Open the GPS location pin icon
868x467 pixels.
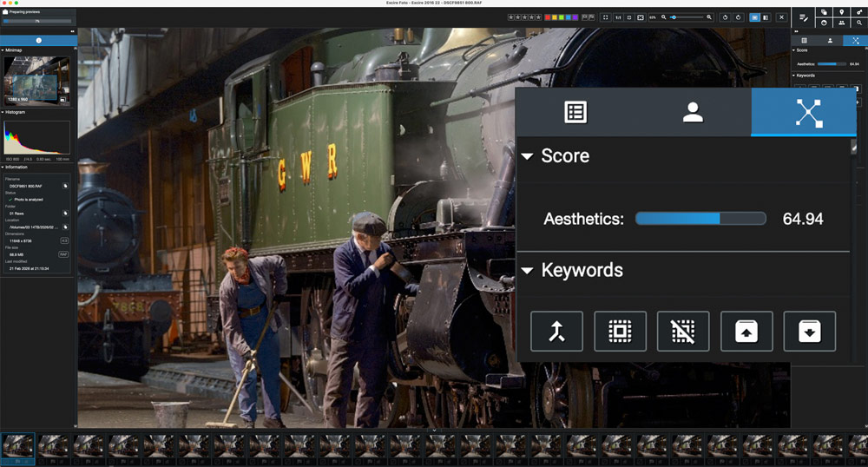842,11
